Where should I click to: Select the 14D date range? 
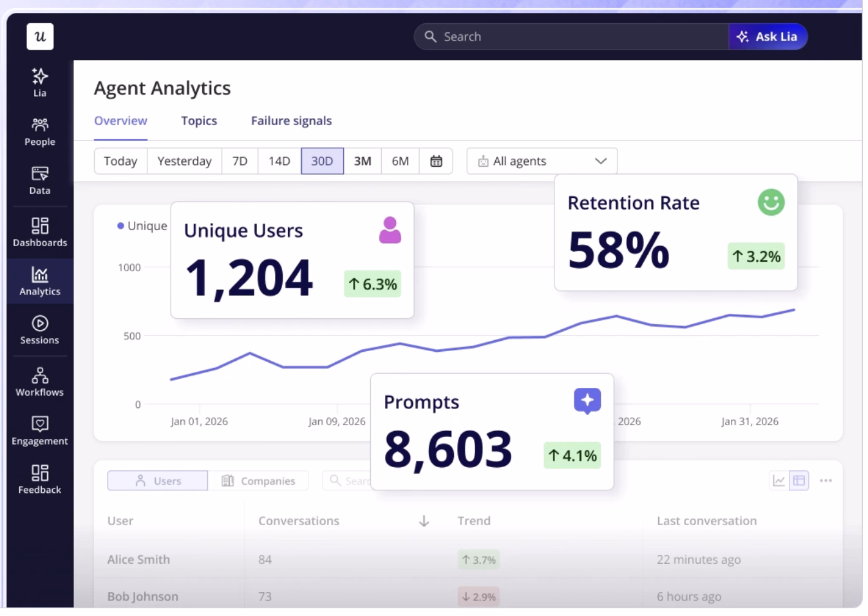pyautogui.click(x=279, y=161)
